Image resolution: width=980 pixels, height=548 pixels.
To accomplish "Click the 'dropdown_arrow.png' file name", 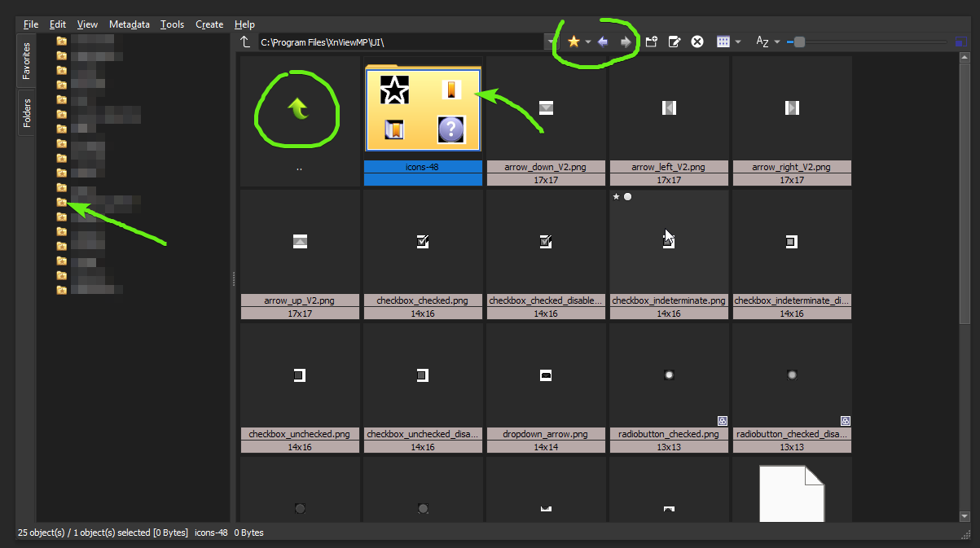I will pos(546,434).
